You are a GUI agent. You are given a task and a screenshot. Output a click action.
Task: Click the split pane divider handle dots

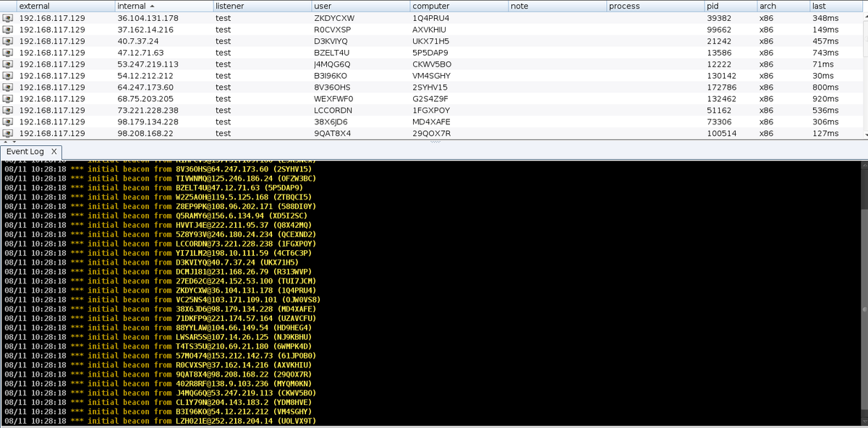coord(434,142)
